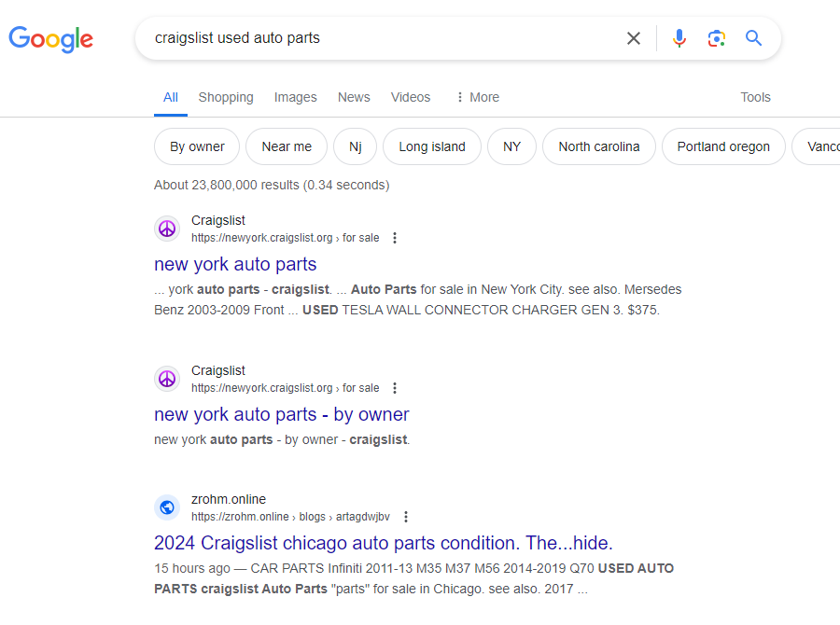The image size is (840, 625).
Task: Click Craigslist site name of first result
Action: pyautogui.click(x=218, y=220)
